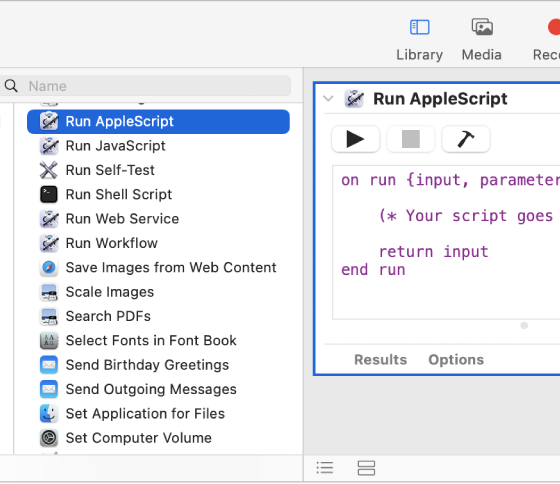Show the log list view button
The height and width of the screenshot is (484, 560).
click(325, 468)
